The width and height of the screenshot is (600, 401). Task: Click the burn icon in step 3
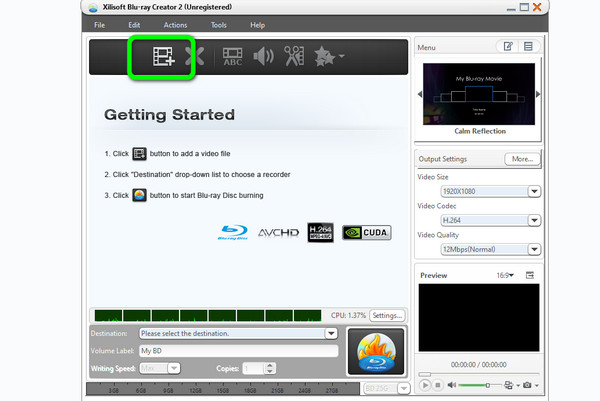click(x=139, y=195)
